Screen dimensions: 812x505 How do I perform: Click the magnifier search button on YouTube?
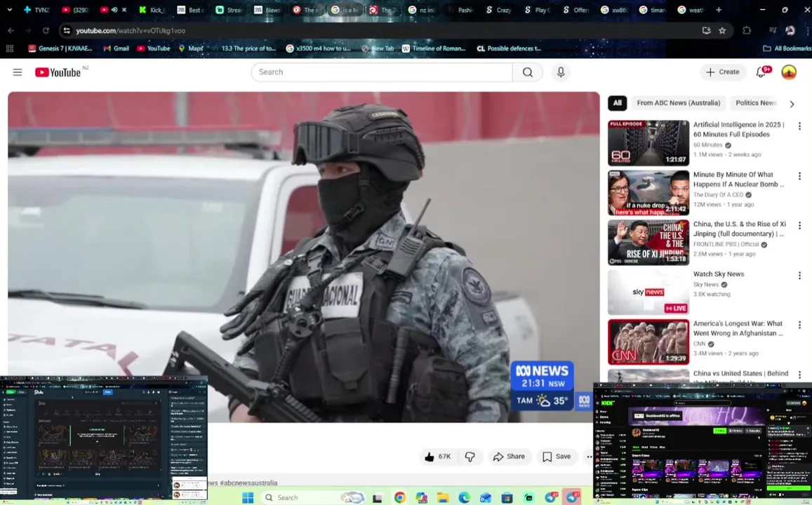[528, 72]
